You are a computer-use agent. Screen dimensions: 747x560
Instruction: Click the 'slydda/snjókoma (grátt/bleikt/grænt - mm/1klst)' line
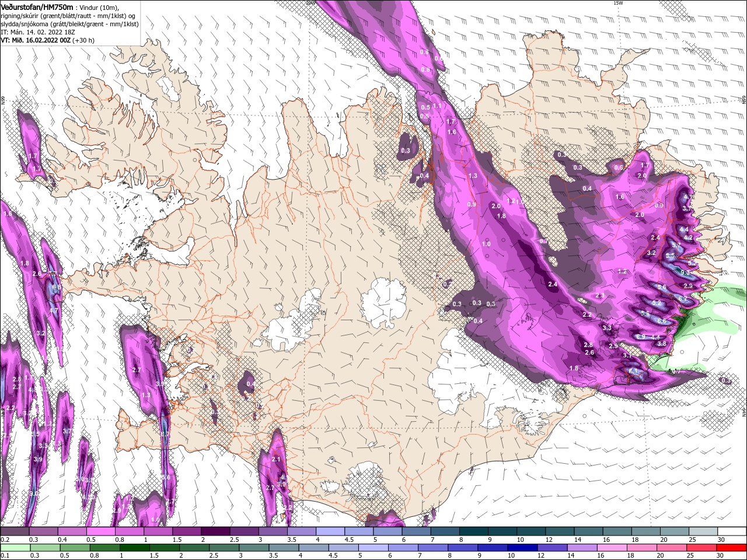pos(70,24)
